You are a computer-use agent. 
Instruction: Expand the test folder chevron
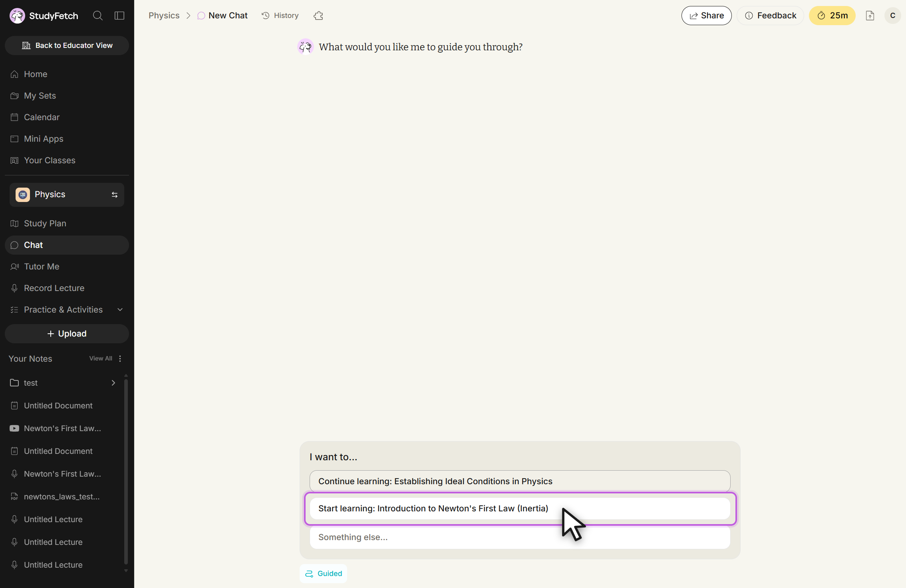coord(113,383)
